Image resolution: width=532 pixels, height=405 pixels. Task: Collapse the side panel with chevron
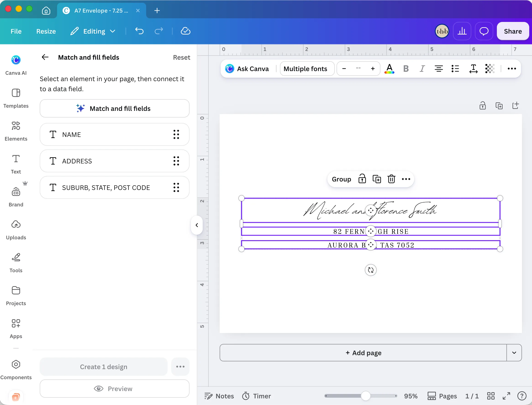(197, 225)
